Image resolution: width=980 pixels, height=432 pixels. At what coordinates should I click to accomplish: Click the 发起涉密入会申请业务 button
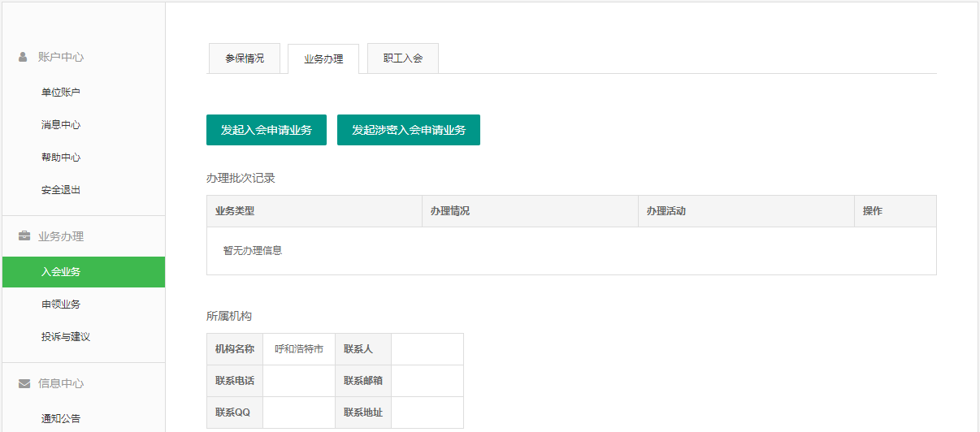[409, 130]
